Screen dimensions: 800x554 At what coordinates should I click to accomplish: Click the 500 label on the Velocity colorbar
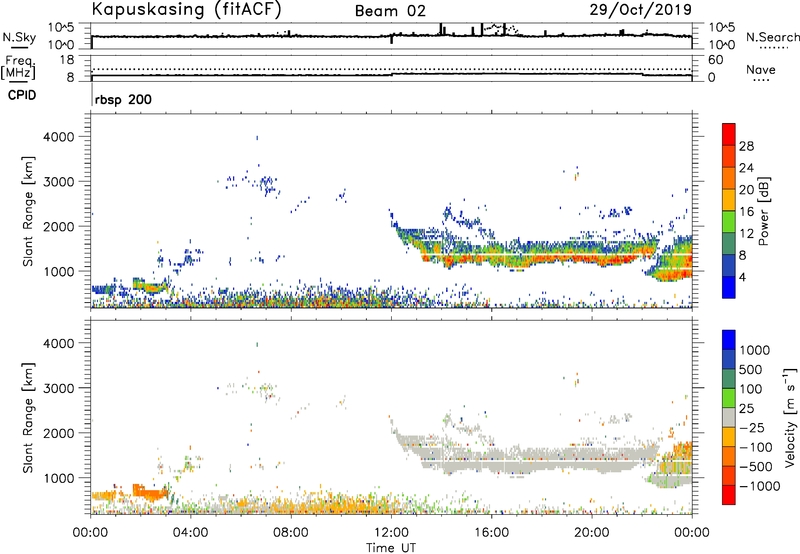(x=751, y=369)
